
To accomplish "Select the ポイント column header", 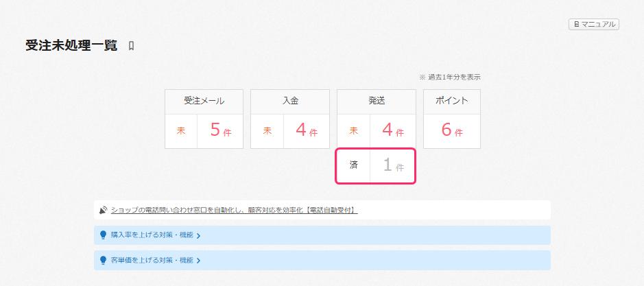I will coord(451,101).
